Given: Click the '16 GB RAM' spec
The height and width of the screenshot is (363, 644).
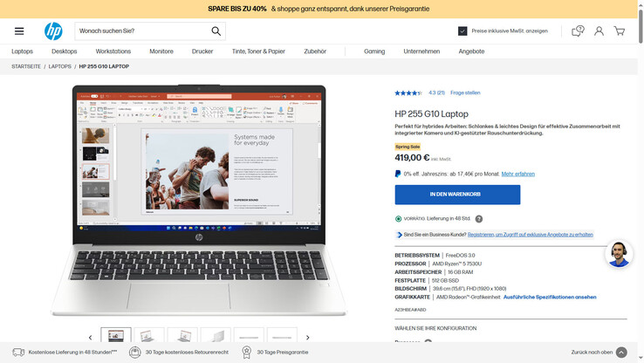Looking at the screenshot, I should pyautogui.click(x=460, y=272).
